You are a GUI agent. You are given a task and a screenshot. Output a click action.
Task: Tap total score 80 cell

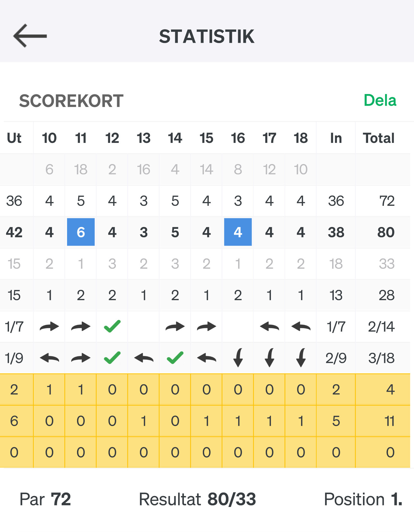(x=386, y=232)
